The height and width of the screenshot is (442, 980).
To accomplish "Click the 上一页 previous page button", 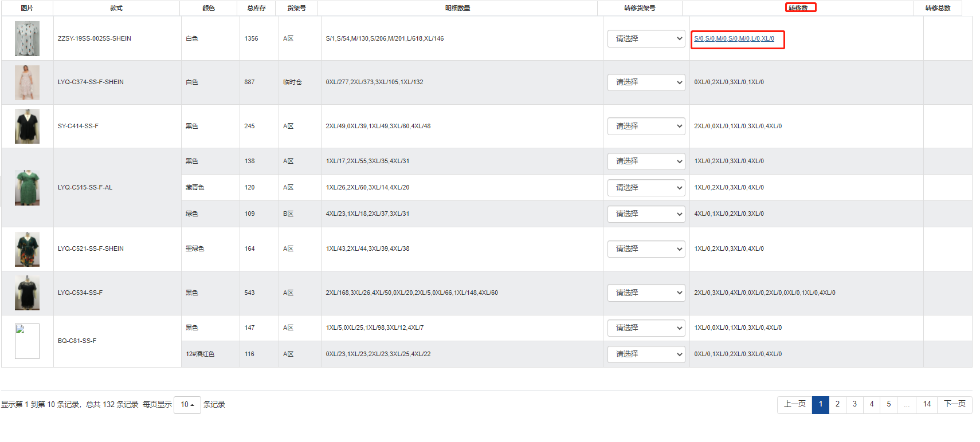I will 794,404.
